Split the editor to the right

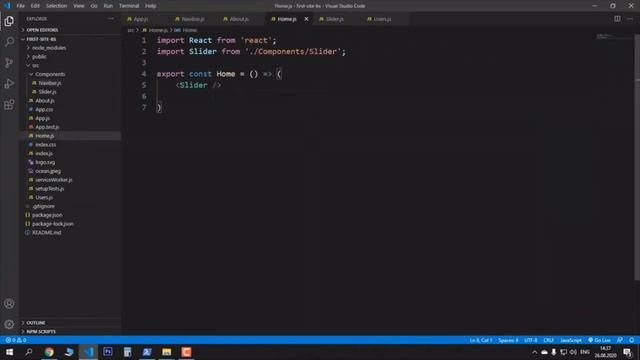pos(617,19)
